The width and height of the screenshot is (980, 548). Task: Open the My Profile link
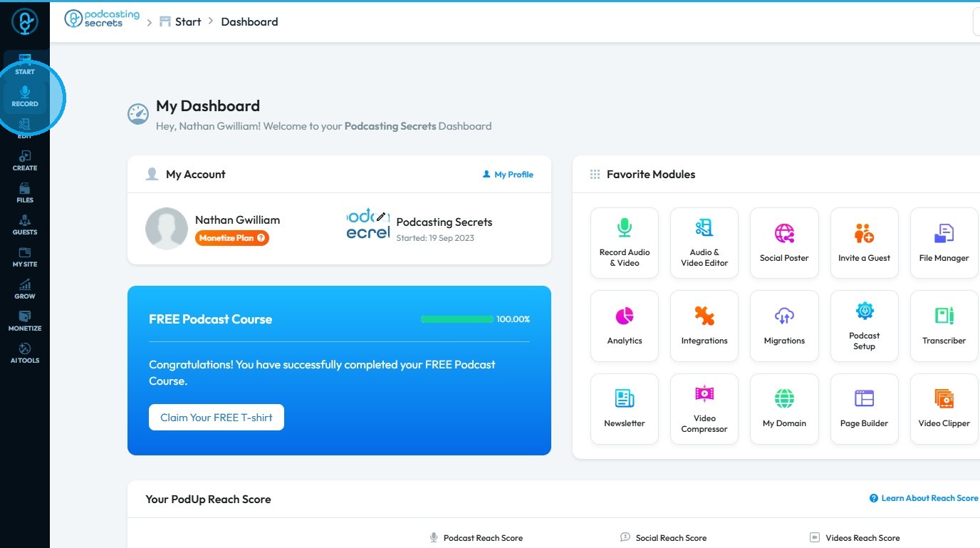click(508, 175)
